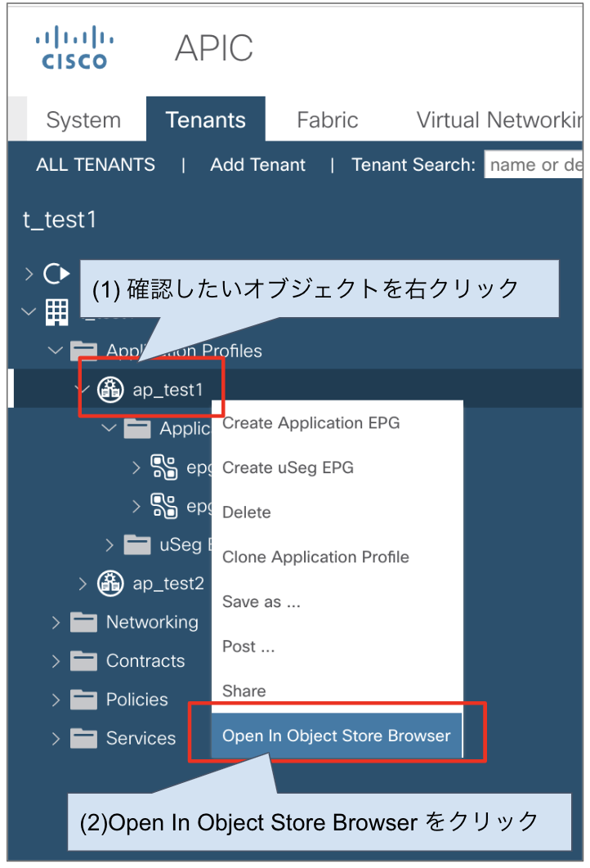Select the Contracts tree label
590x868 pixels.
point(145,661)
